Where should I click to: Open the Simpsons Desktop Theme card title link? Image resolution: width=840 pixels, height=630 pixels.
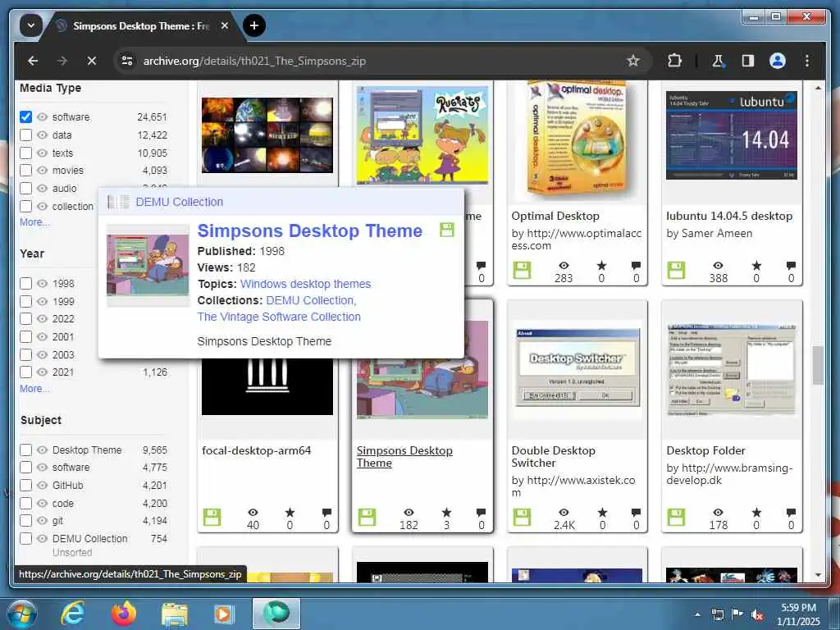(404, 456)
